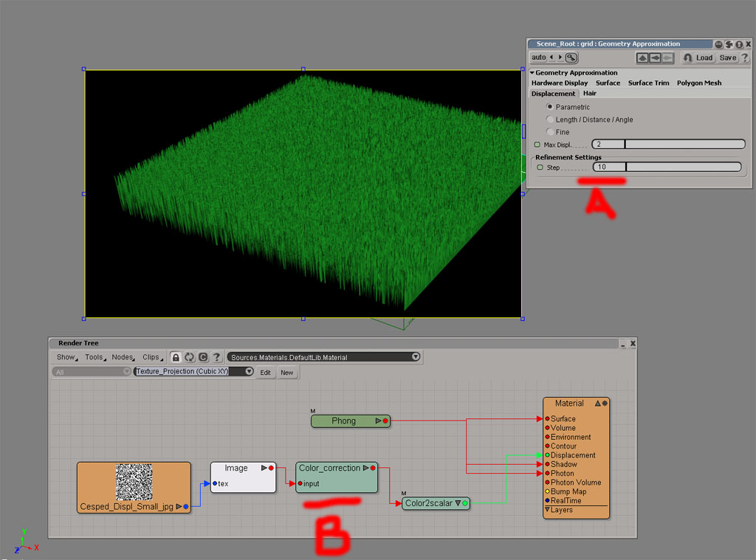This screenshot has height=560, width=756.
Task: Select the Displacement tab
Action: pyautogui.click(x=553, y=94)
